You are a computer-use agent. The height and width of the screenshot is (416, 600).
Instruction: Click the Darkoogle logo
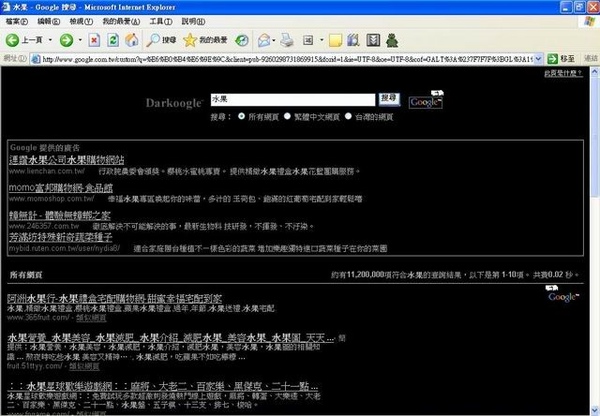[174, 103]
